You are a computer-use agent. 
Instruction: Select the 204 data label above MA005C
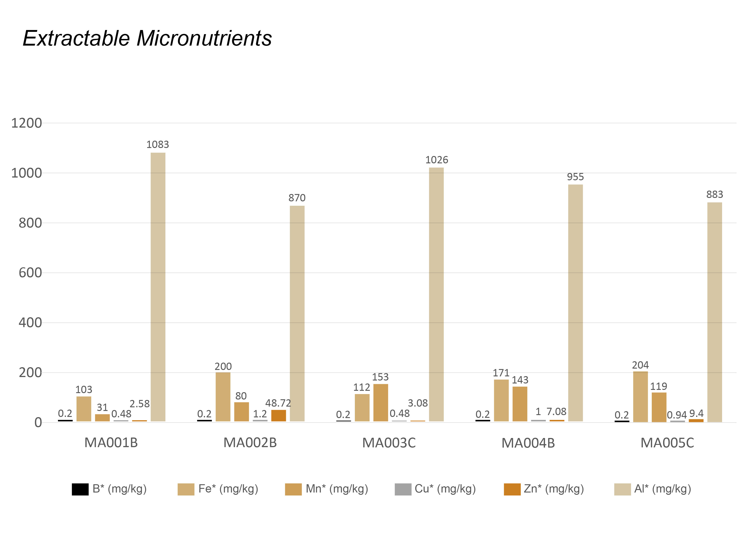(640, 365)
